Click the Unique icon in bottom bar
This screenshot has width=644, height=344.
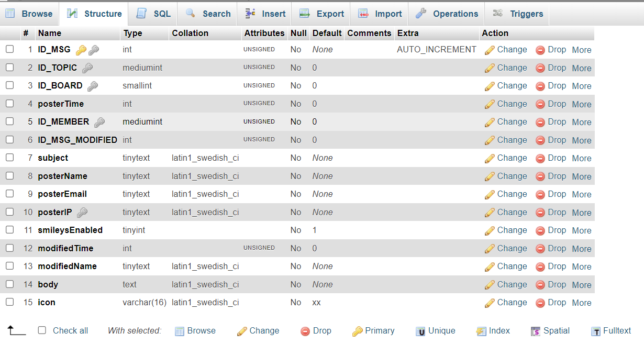420,331
